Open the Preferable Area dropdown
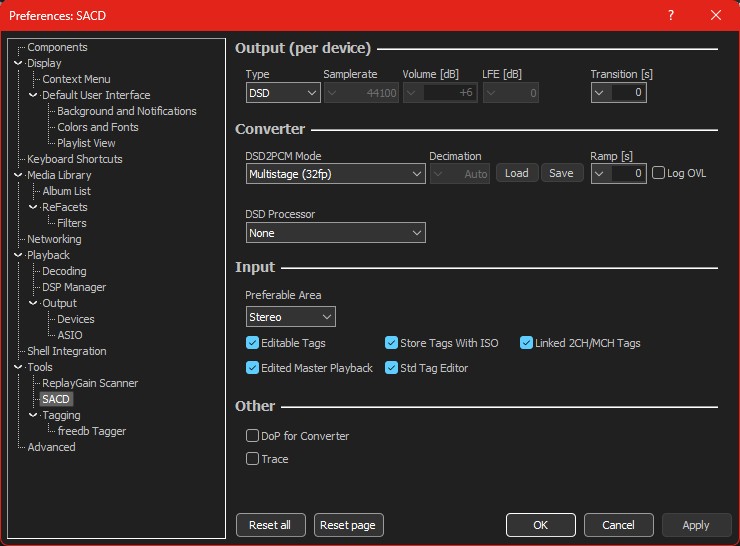Image resolution: width=740 pixels, height=546 pixels. 291,317
